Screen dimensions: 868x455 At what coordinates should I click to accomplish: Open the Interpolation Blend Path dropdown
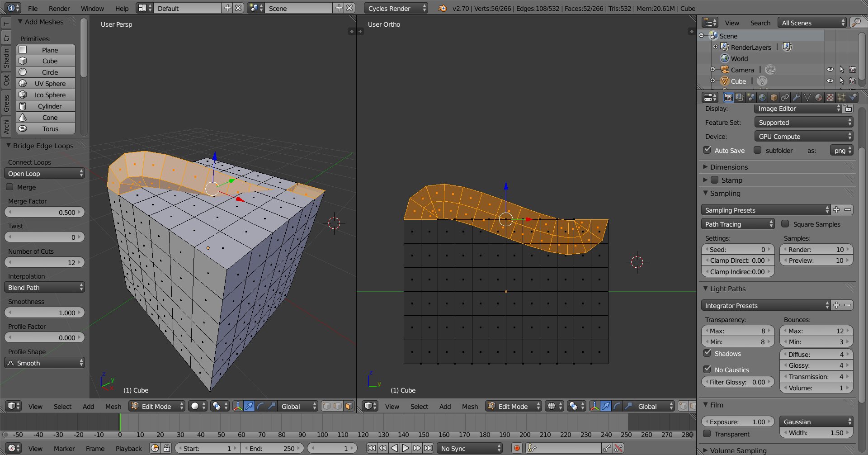(44, 288)
